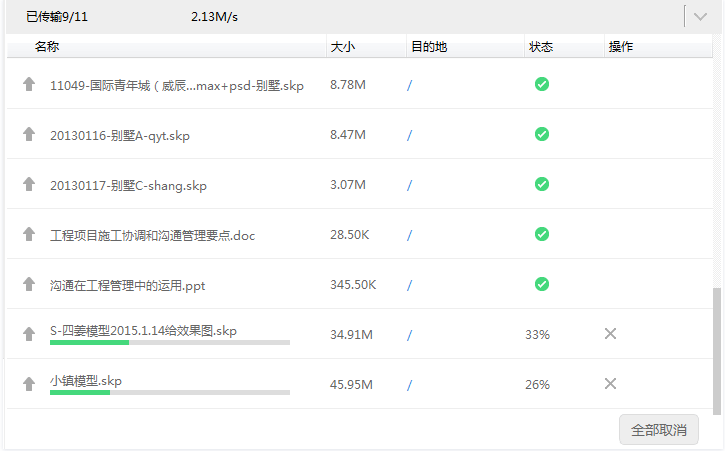
Task: Cancel upload of 小镇模型.skp
Action: tap(610, 383)
